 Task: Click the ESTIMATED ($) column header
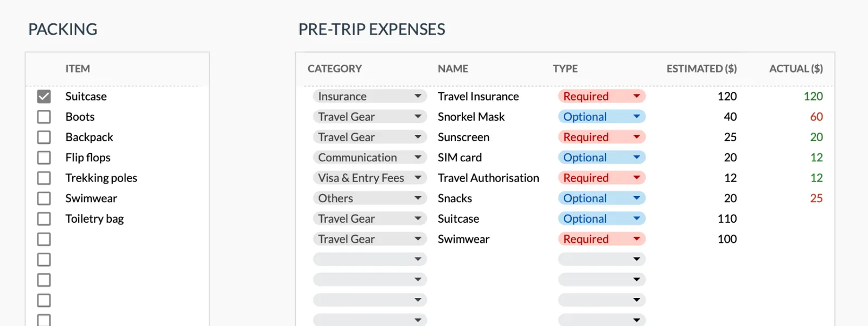[x=701, y=68]
